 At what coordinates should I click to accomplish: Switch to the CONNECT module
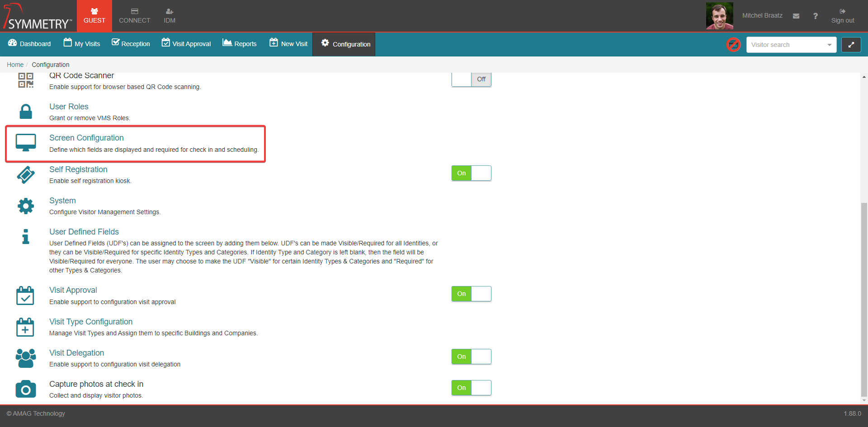pyautogui.click(x=134, y=16)
